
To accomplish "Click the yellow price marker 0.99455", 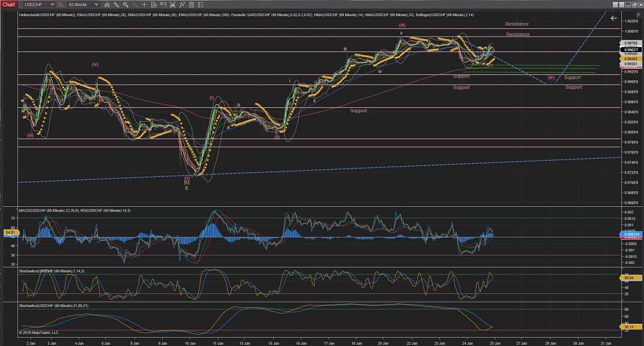I will (x=630, y=59).
